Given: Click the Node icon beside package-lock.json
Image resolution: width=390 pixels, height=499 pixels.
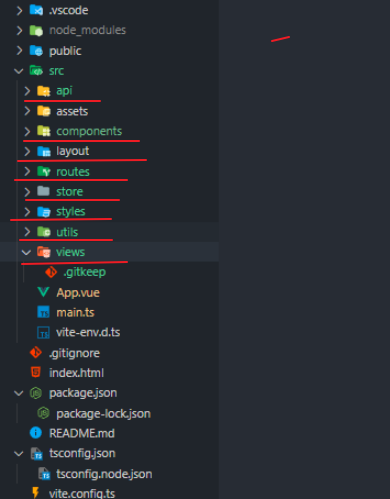Looking at the screenshot, I should point(43,413).
